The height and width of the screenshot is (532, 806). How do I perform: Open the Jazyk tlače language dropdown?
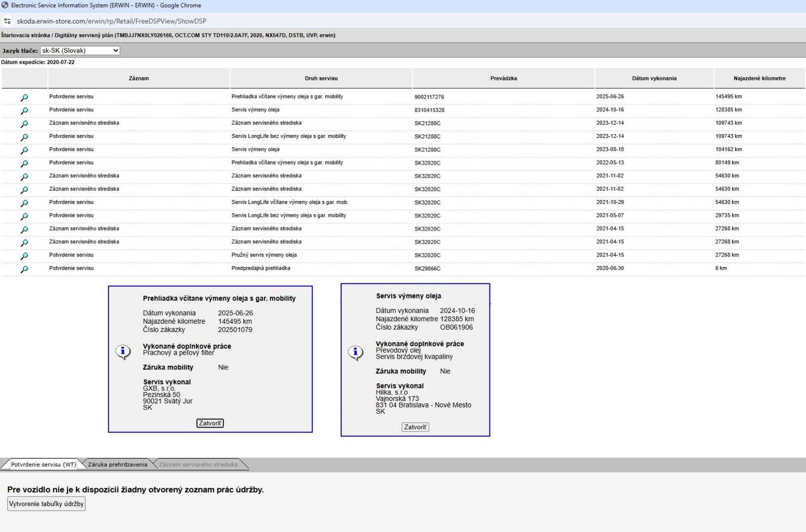(x=80, y=50)
